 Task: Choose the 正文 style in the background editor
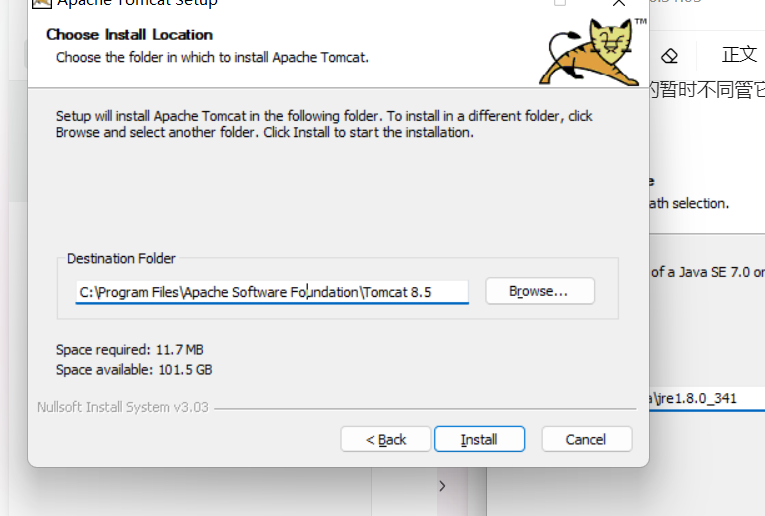click(739, 54)
